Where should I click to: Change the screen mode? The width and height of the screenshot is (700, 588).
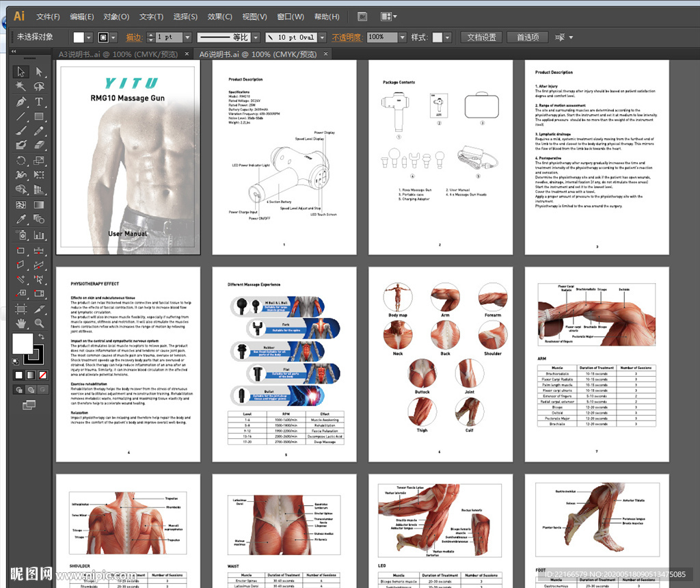click(29, 405)
